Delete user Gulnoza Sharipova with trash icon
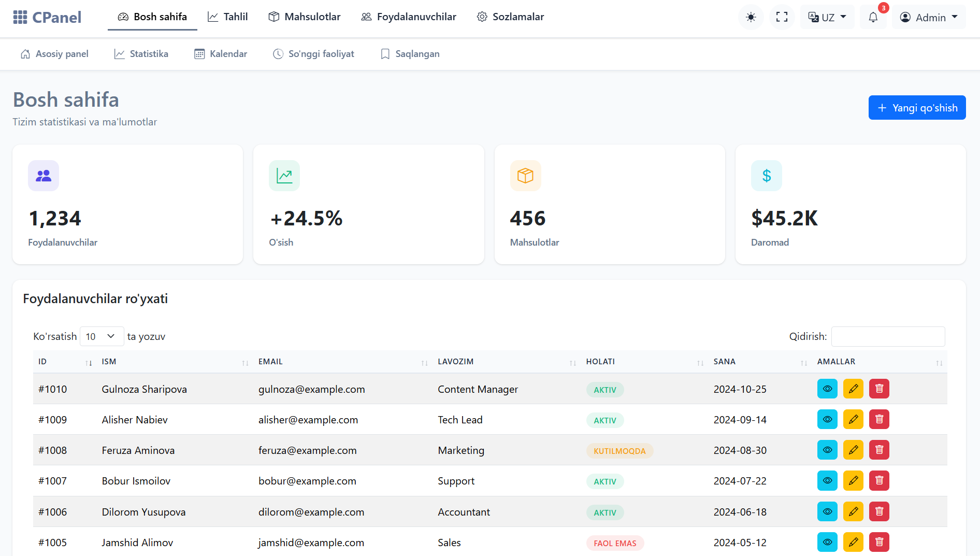Viewport: 980px width, 556px height. (879, 389)
